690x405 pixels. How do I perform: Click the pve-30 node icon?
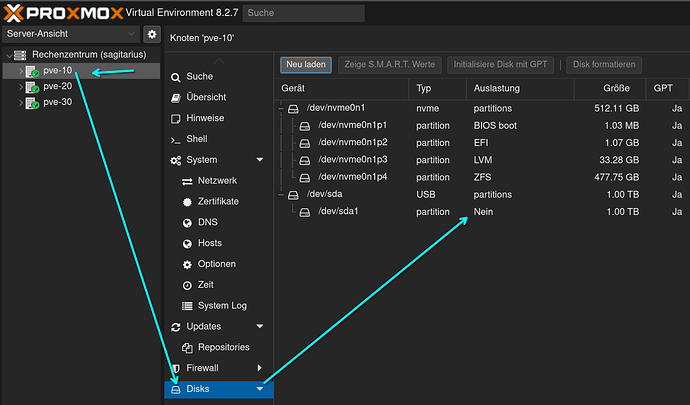click(32, 103)
